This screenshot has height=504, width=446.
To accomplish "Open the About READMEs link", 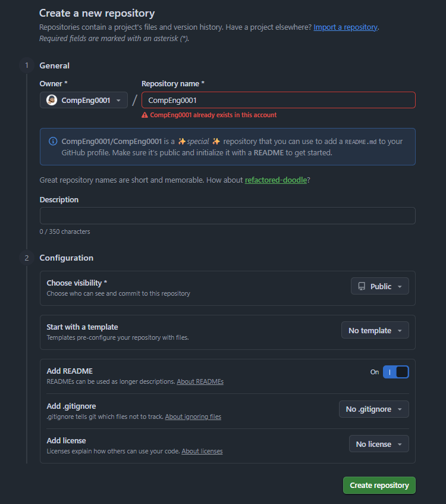I will 200,381.
